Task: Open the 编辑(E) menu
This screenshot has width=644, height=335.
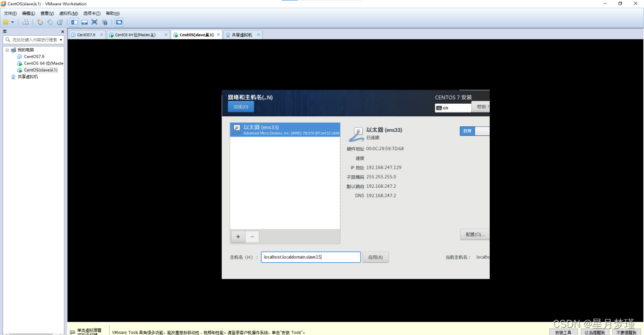Action: (x=29, y=13)
